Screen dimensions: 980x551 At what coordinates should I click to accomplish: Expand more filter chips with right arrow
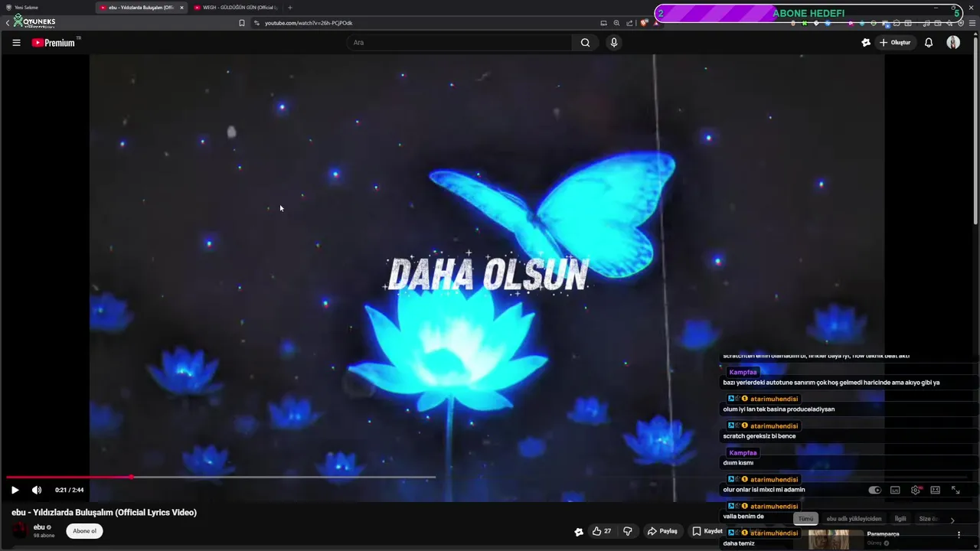coord(952,520)
